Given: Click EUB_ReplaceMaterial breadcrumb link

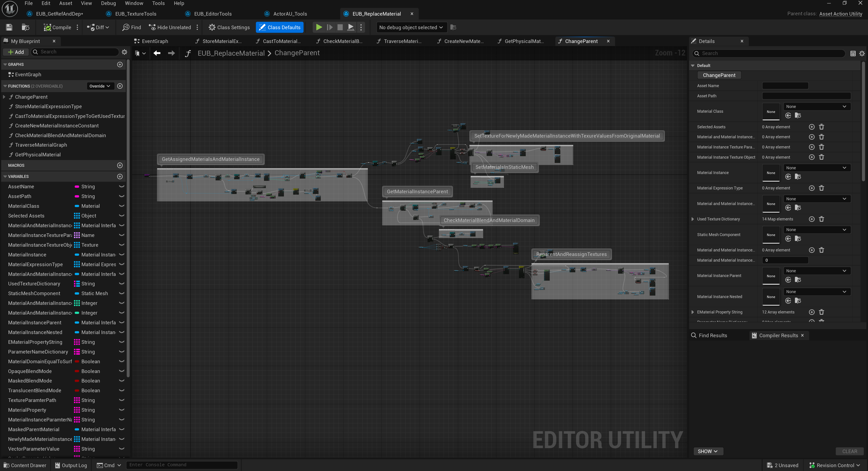Looking at the screenshot, I should pos(231,53).
